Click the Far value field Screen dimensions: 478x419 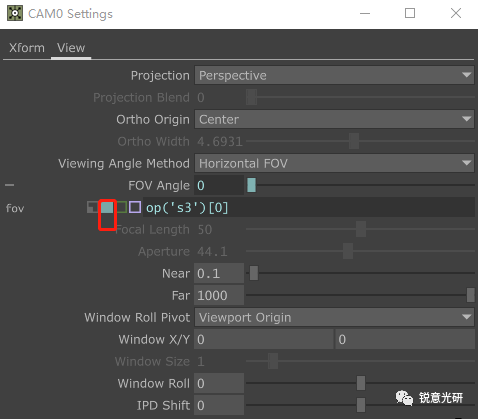[x=219, y=295]
